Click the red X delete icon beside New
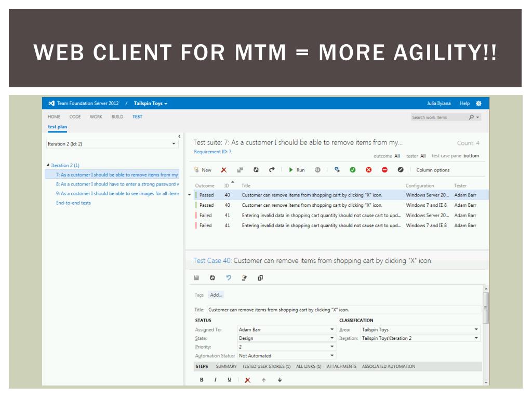The image size is (532, 399). [224, 170]
